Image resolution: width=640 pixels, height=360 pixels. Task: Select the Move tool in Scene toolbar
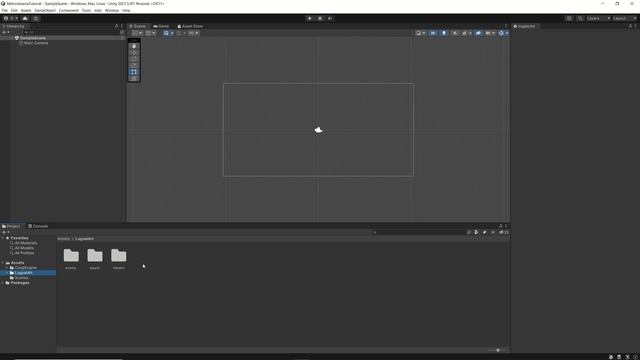point(134,53)
